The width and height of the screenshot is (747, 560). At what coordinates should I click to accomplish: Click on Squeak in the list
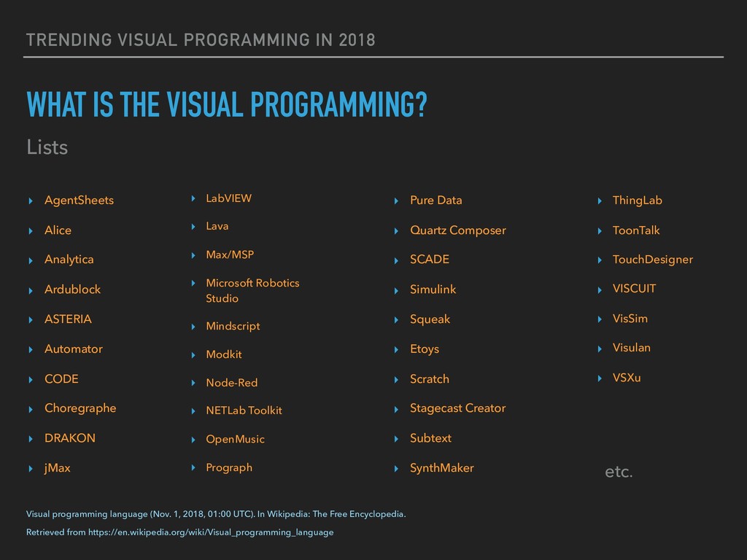(430, 319)
